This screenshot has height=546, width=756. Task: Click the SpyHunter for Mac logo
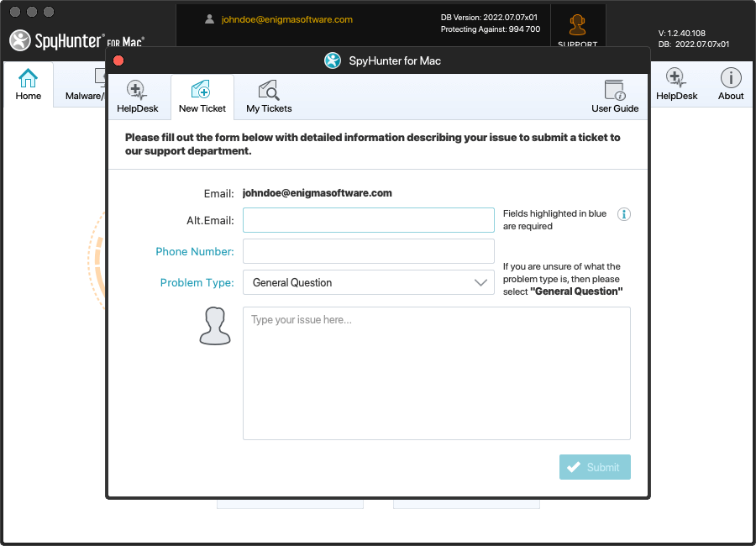tap(76, 40)
